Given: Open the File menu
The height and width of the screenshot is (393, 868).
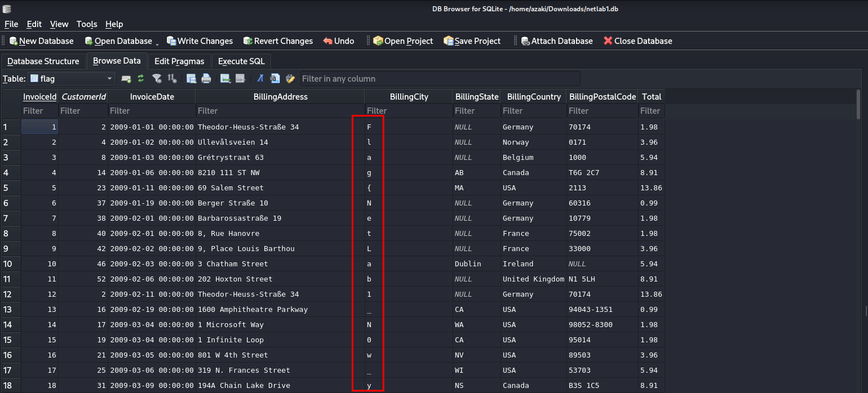Looking at the screenshot, I should [11, 24].
